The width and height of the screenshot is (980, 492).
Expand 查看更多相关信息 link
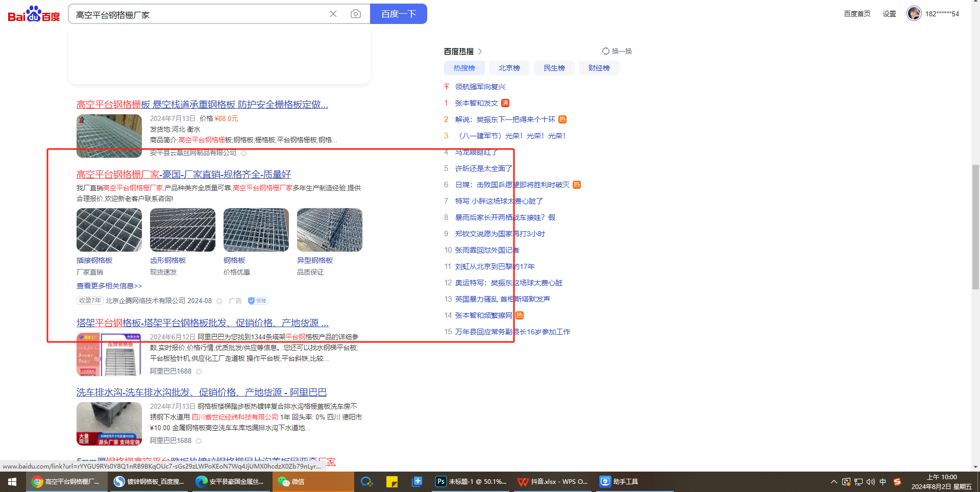click(x=109, y=286)
